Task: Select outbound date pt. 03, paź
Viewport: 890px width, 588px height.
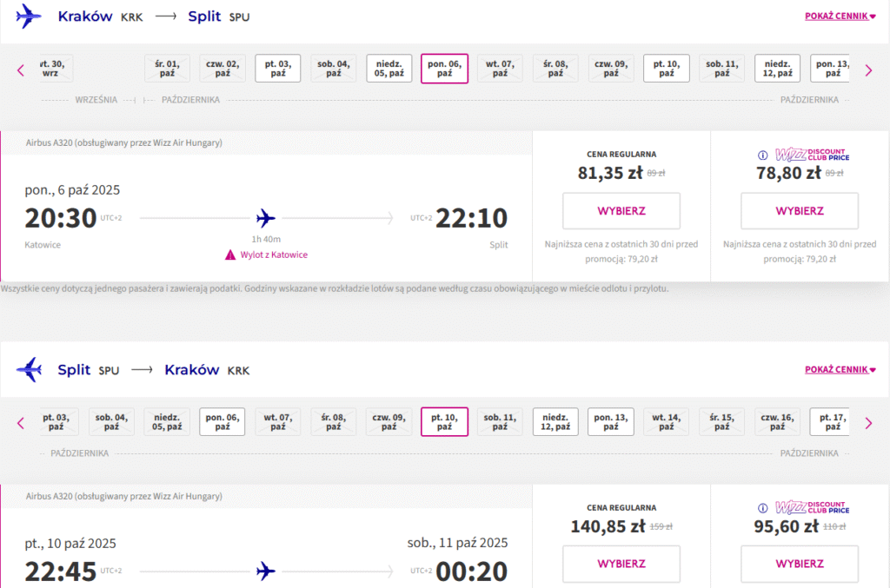Action: coord(278,69)
